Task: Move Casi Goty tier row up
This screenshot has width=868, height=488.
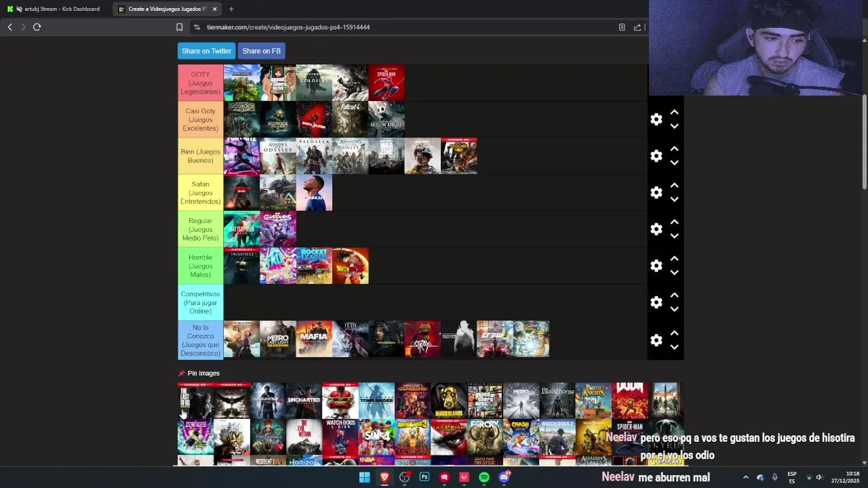Action: (674, 113)
